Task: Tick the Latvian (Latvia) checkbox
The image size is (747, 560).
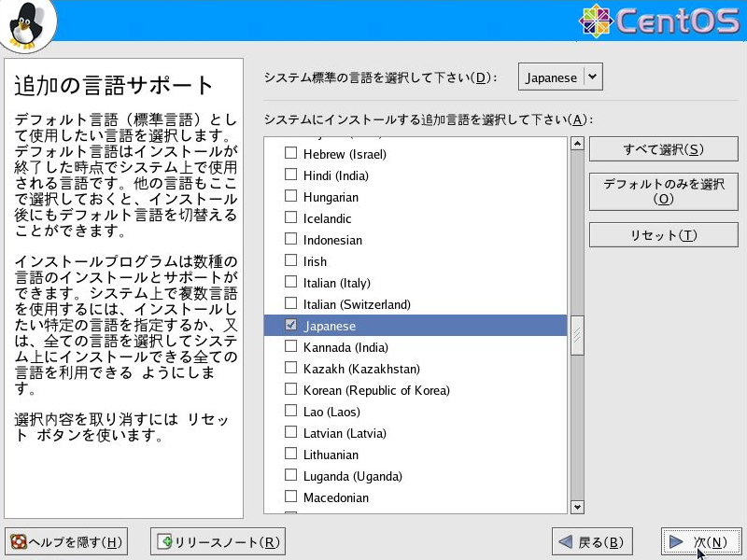Action: (x=290, y=432)
